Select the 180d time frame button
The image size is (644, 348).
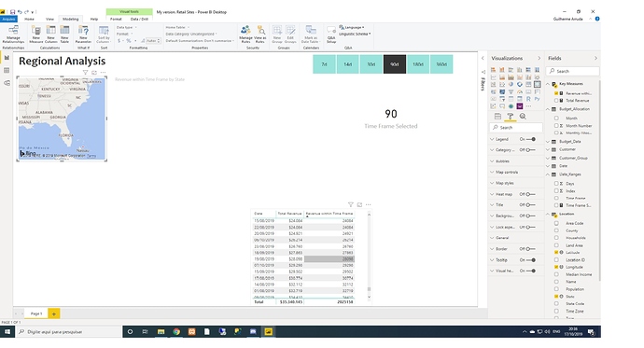coord(418,64)
